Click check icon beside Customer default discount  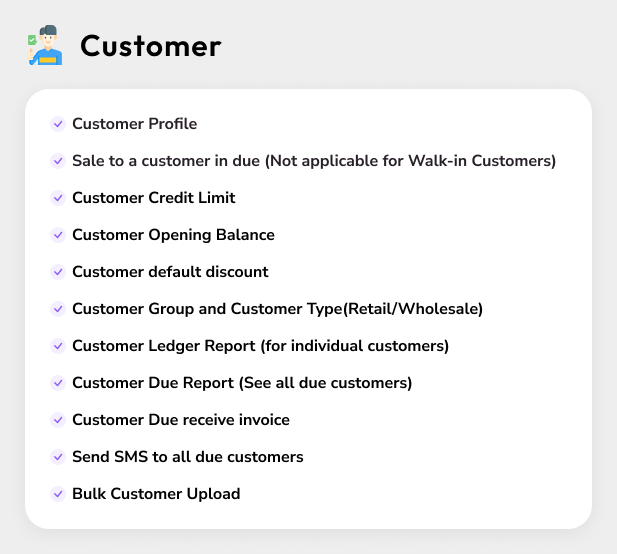click(x=58, y=272)
